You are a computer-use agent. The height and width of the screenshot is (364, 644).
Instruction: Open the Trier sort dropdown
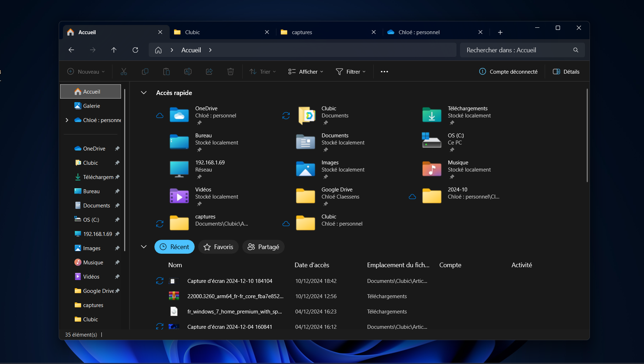point(262,72)
